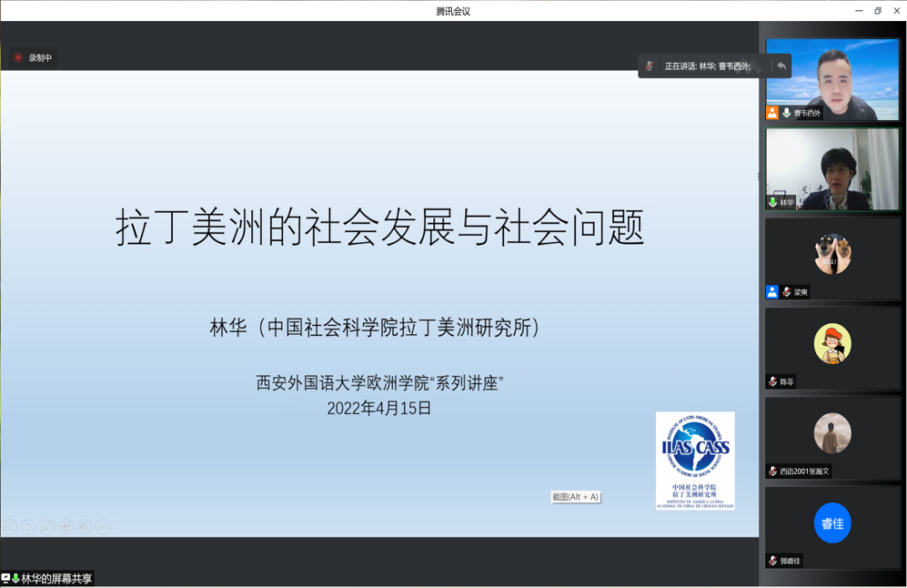Click the magnifier zoom icon on slide
Viewport: 907px width, 588px height.
click(84, 527)
